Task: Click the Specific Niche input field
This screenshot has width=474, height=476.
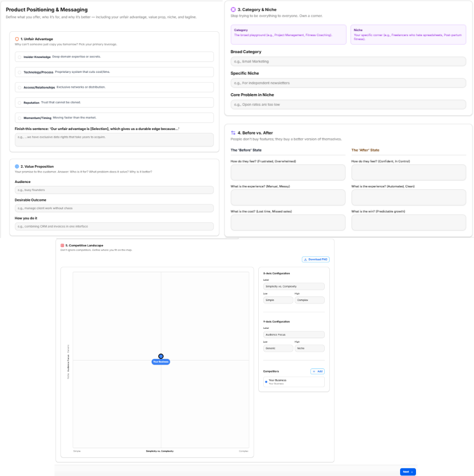Action: (348, 83)
